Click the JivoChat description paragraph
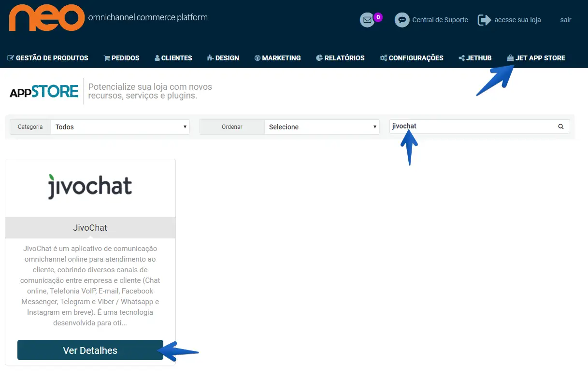588x377 pixels. [90, 286]
